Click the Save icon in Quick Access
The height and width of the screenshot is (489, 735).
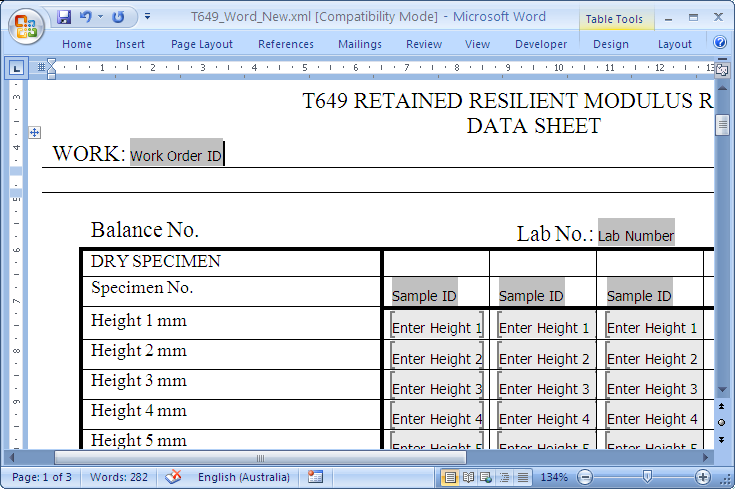[x=65, y=17]
